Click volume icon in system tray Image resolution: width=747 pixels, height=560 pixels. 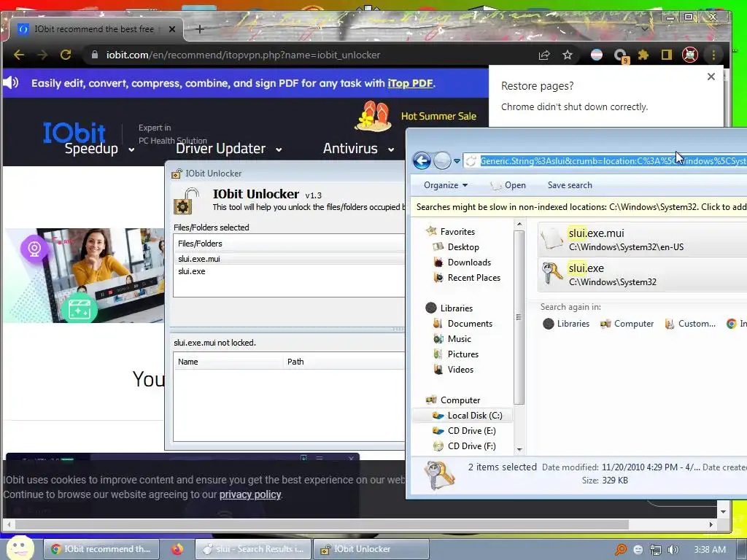coord(673,550)
